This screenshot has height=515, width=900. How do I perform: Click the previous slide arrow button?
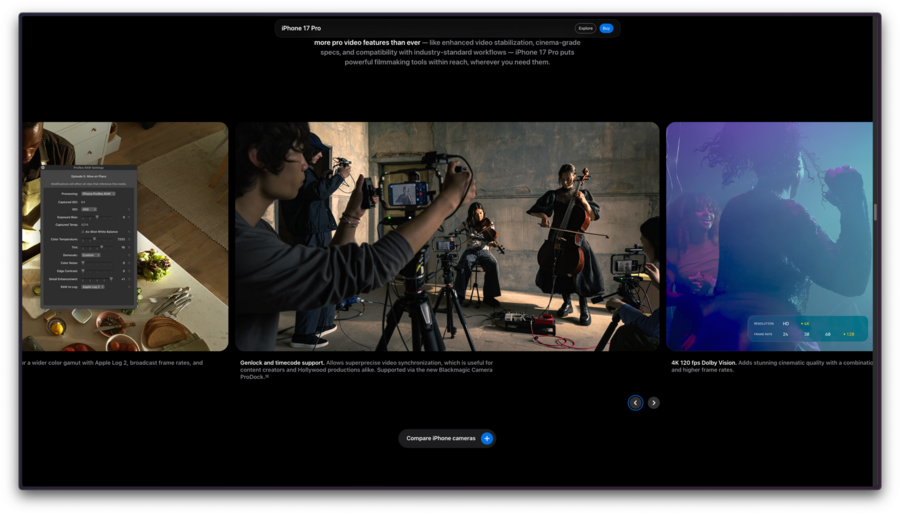coord(635,402)
